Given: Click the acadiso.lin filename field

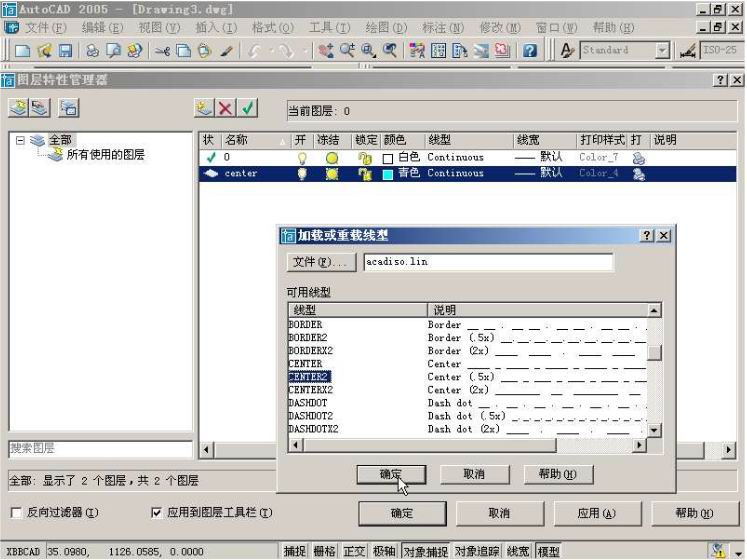Looking at the screenshot, I should (x=488, y=262).
